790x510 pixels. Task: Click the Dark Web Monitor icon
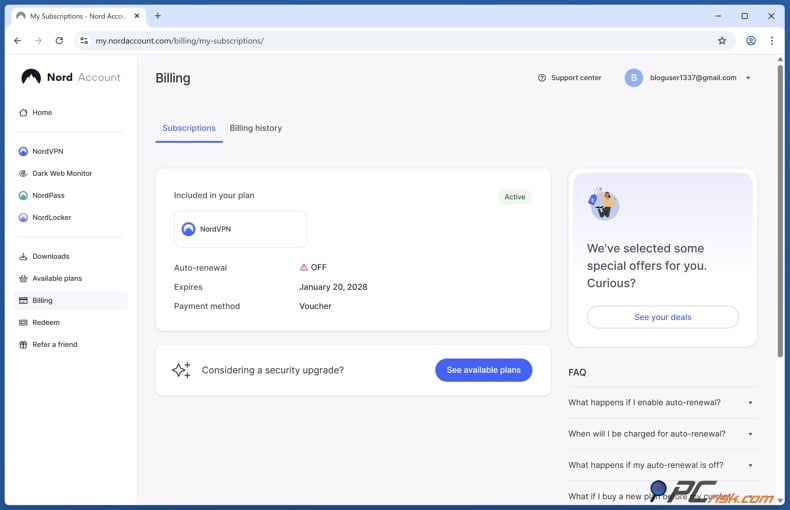[x=23, y=173]
